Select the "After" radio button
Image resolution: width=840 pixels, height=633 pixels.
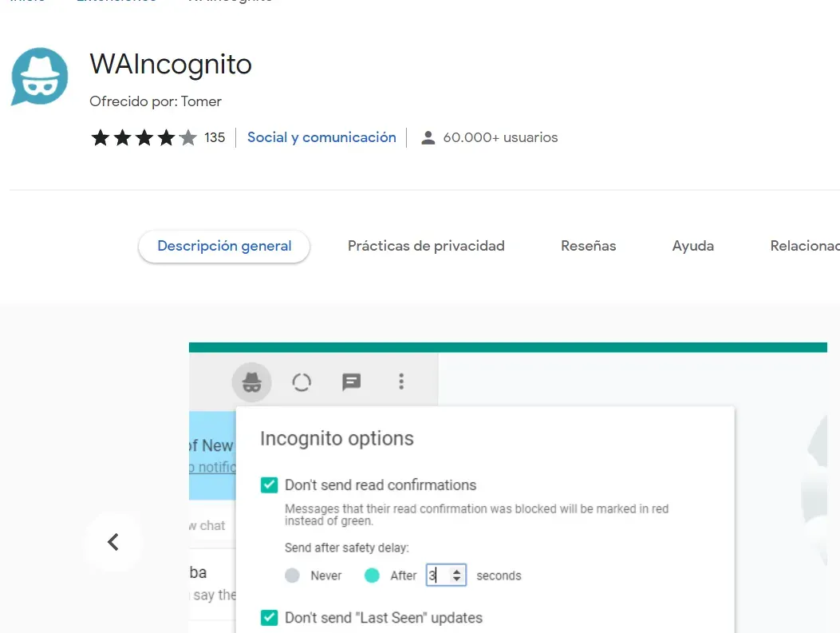tap(372, 576)
